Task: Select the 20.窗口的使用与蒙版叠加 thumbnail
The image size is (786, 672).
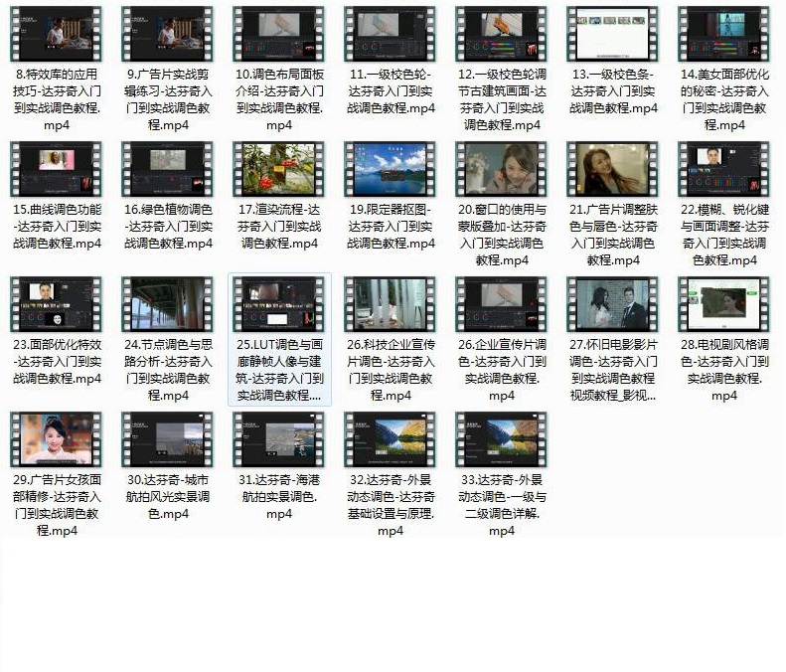Action: tap(502, 169)
